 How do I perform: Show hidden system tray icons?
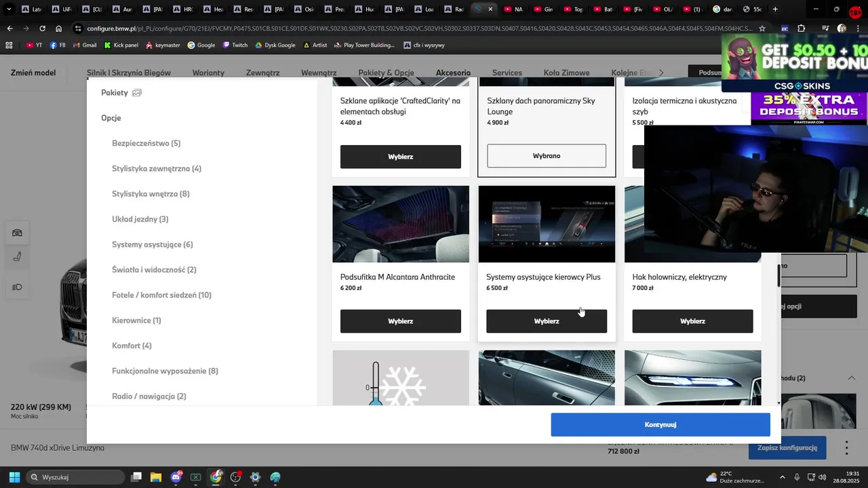[782, 477]
